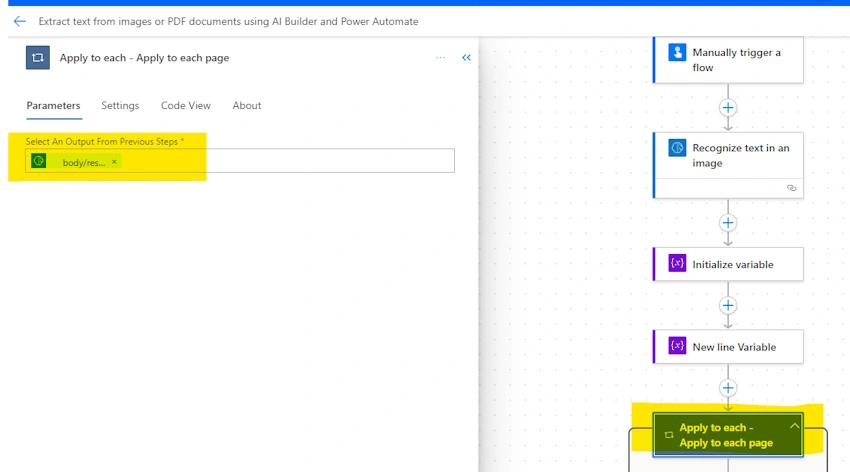Click the flow title Extract text from images
Viewport: 850px width, 472px height.
pos(228,21)
